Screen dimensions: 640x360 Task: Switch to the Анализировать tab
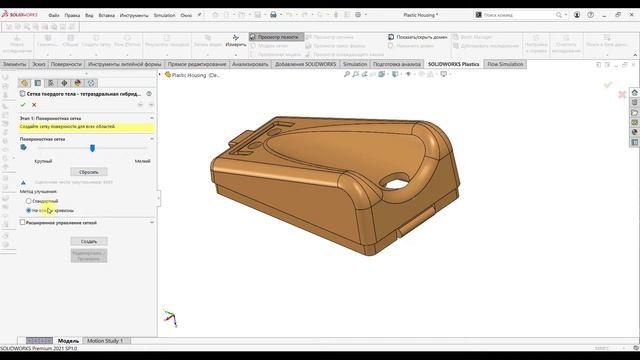[x=250, y=64]
